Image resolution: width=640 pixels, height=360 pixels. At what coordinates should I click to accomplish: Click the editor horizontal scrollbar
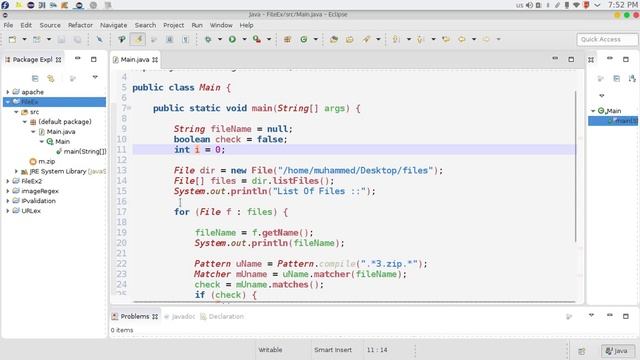354,302
